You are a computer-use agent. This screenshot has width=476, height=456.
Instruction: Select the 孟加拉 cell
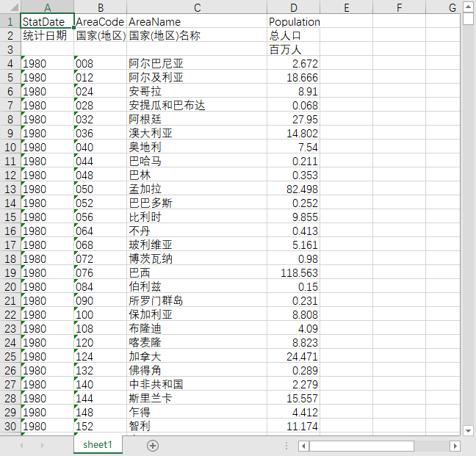tap(197, 189)
